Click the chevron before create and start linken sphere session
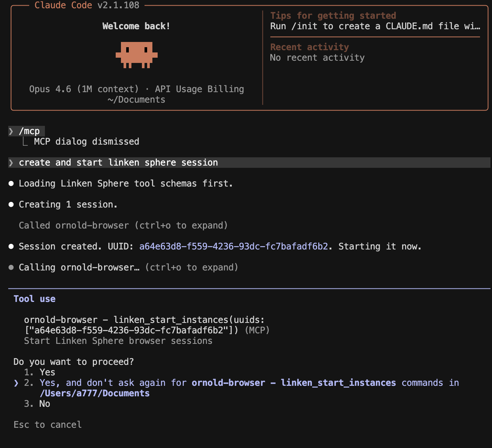Viewport: 492px width, 448px height. click(x=11, y=163)
